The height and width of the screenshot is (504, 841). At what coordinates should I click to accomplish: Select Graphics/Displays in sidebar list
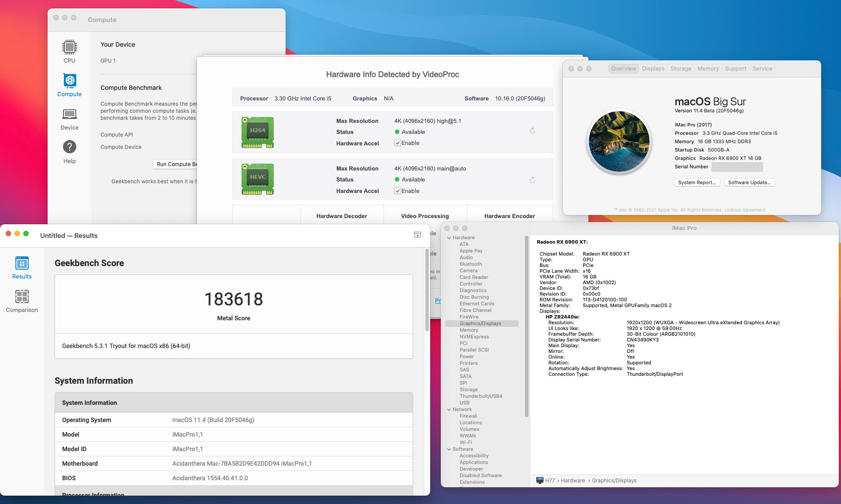(482, 324)
